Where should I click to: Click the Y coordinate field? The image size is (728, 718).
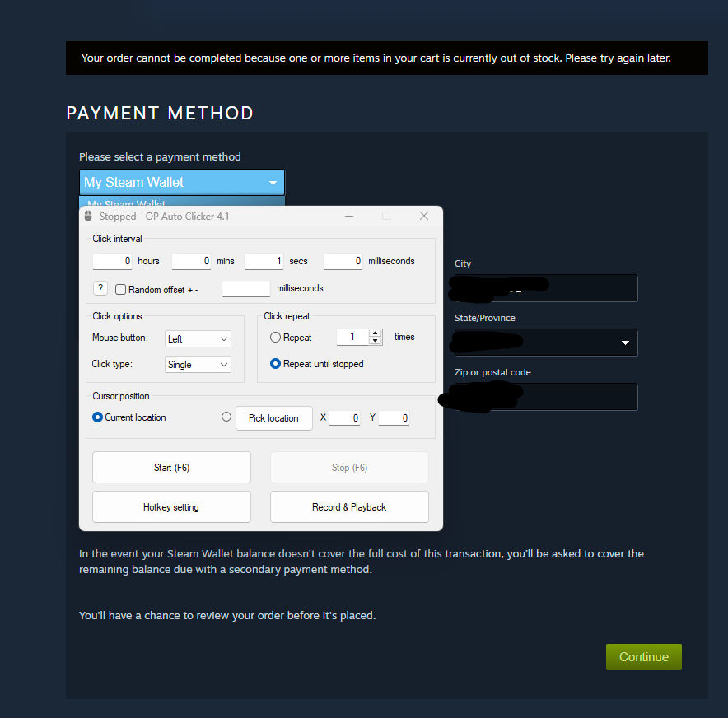coord(394,417)
